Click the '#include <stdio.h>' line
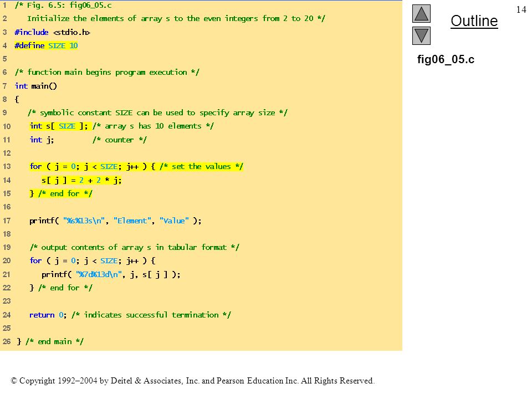 pos(52,32)
